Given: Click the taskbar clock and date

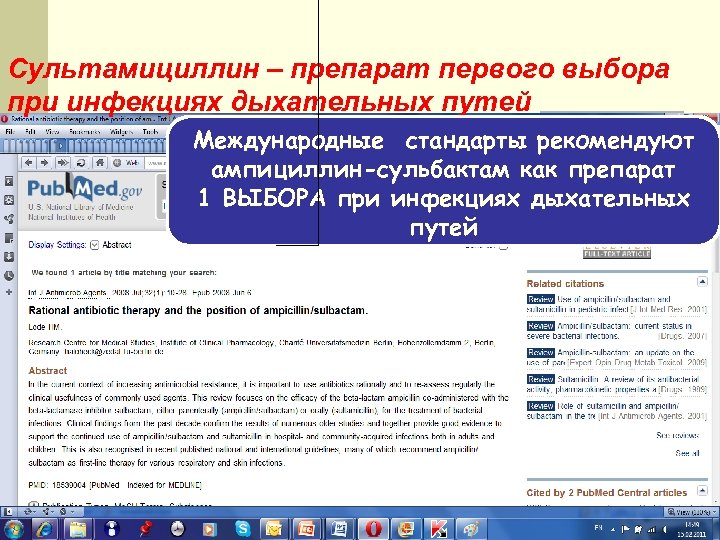Looking at the screenshot, I should tap(692, 529).
